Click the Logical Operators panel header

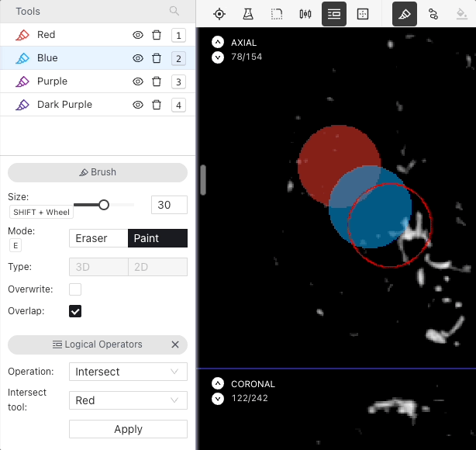(x=98, y=344)
